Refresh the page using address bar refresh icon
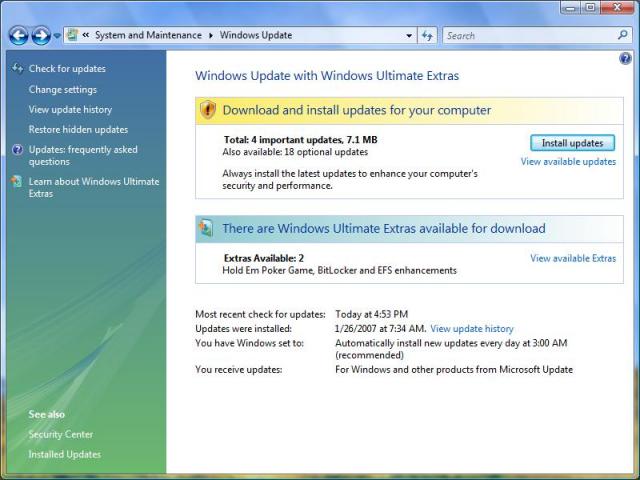The width and height of the screenshot is (640, 480). point(427,36)
